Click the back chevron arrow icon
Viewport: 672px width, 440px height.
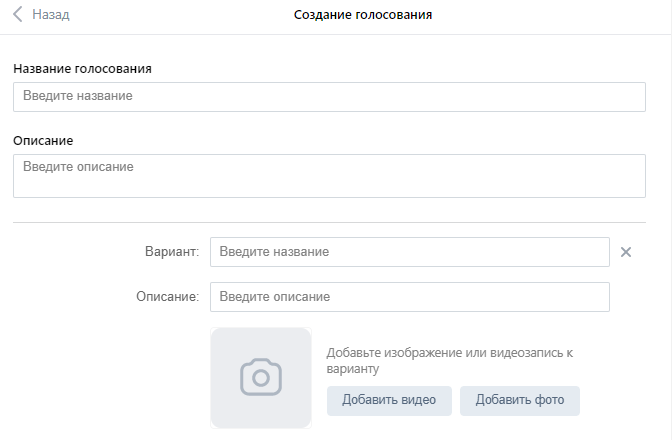[18, 14]
